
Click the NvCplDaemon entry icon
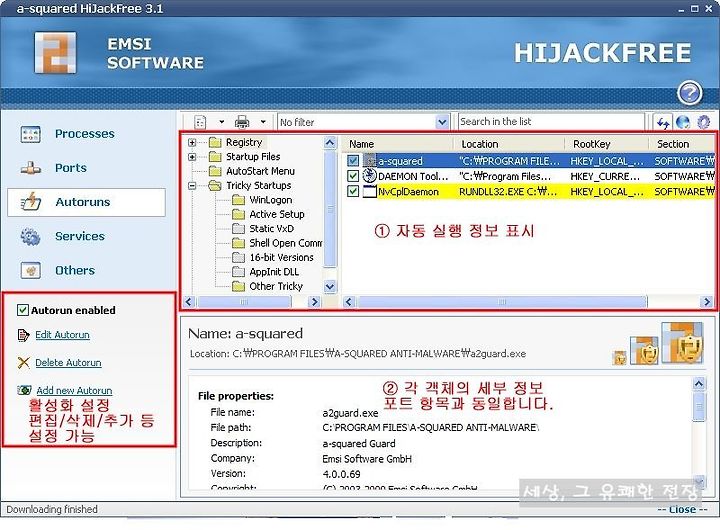pos(370,191)
